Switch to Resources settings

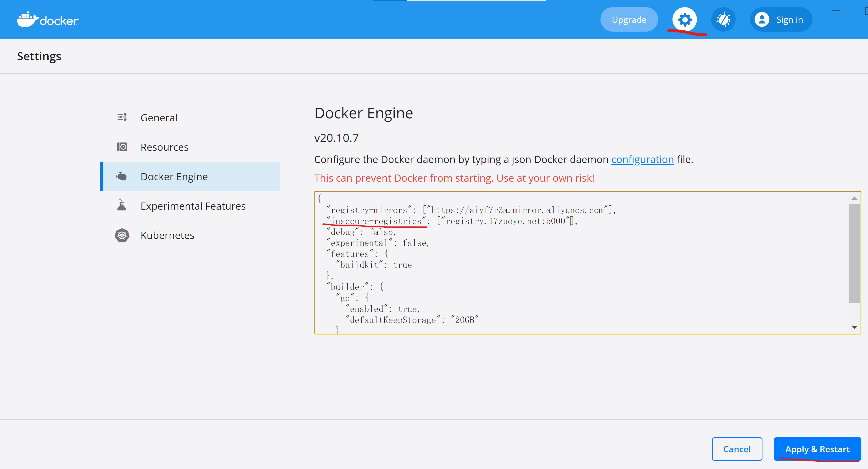(x=164, y=147)
